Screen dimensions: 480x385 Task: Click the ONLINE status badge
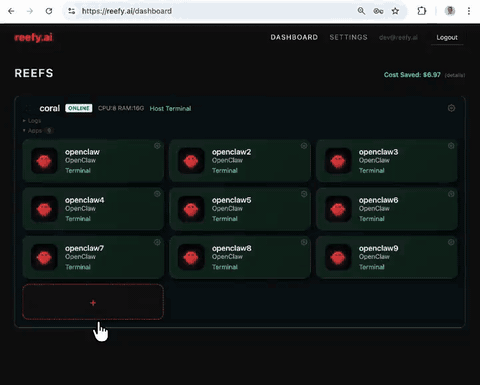click(x=79, y=108)
